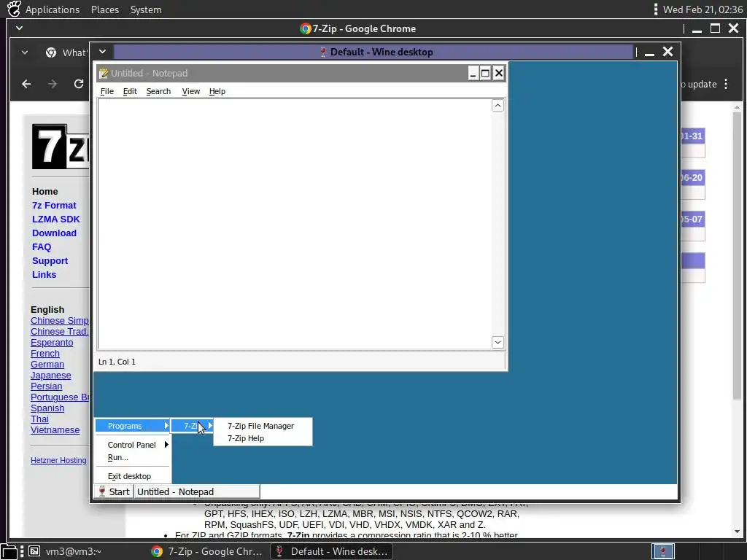Open the Places menu in top panel
The image size is (747, 560).
[x=105, y=9]
